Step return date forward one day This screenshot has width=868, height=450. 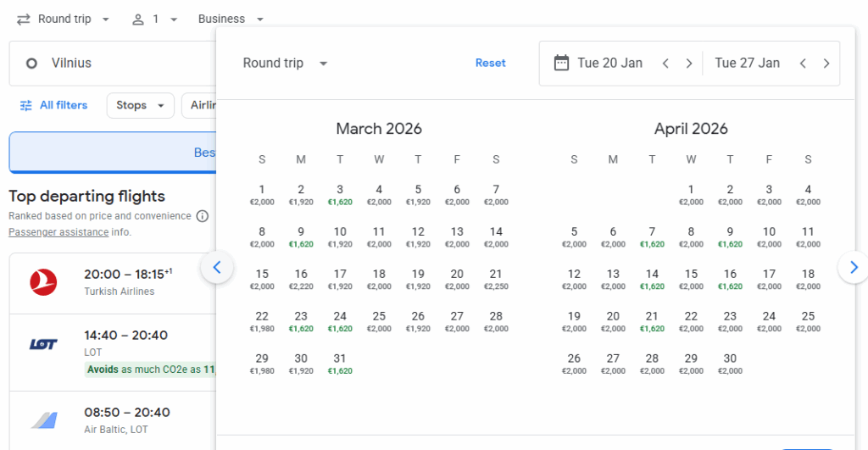[x=826, y=63]
